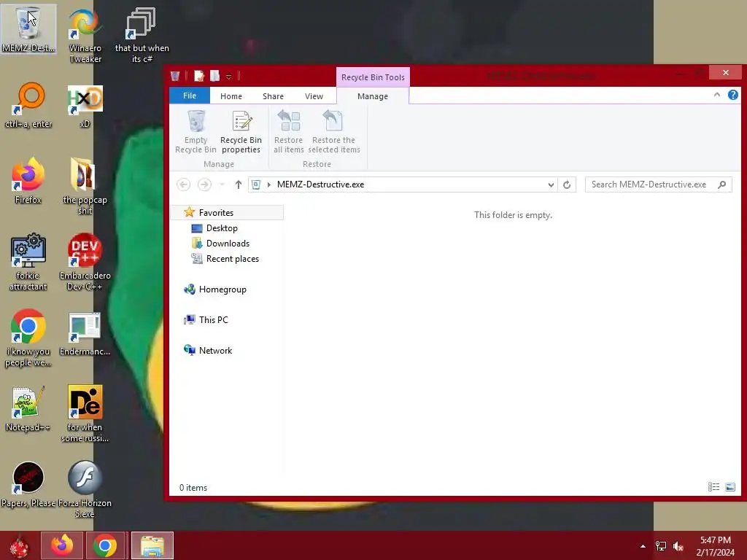The height and width of the screenshot is (560, 747).
Task: Click the Recycle Bin Tools contextual tab
Action: (x=373, y=77)
